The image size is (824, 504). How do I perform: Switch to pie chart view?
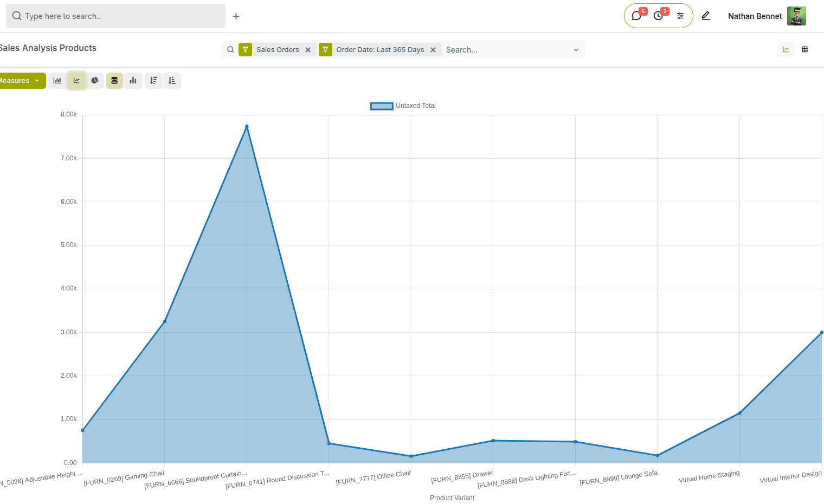95,80
